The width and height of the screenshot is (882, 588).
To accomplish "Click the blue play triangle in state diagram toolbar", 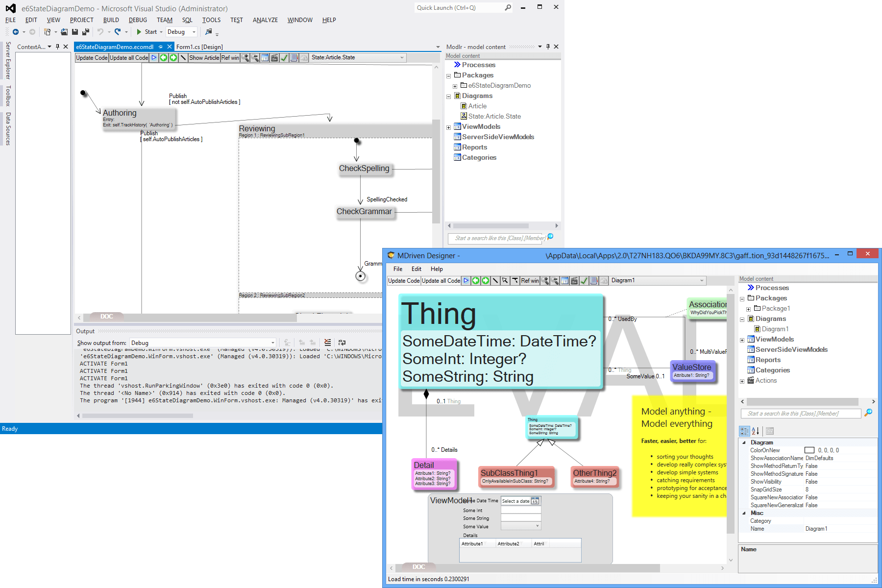I will pyautogui.click(x=154, y=58).
